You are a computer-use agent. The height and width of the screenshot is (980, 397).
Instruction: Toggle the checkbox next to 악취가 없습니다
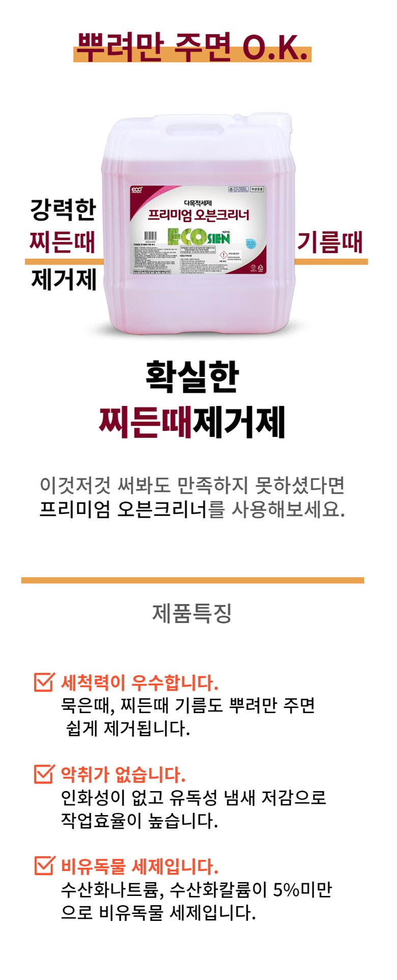[x=44, y=773]
